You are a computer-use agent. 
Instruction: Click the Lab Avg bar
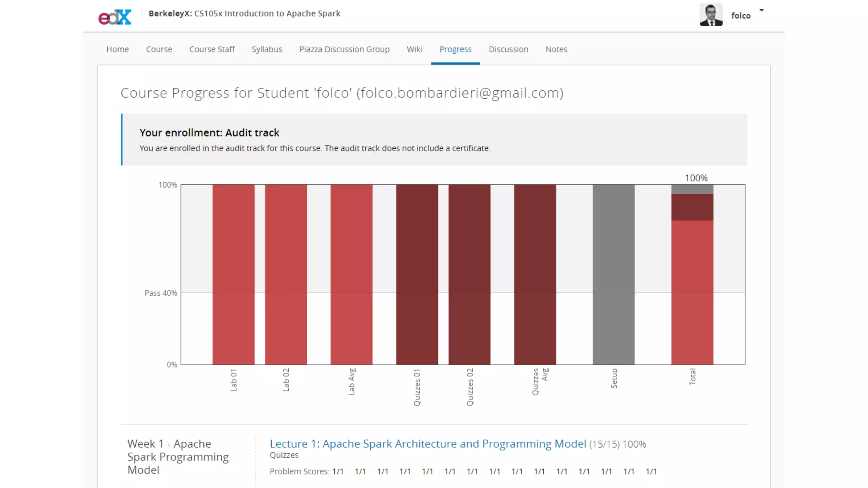click(x=351, y=274)
